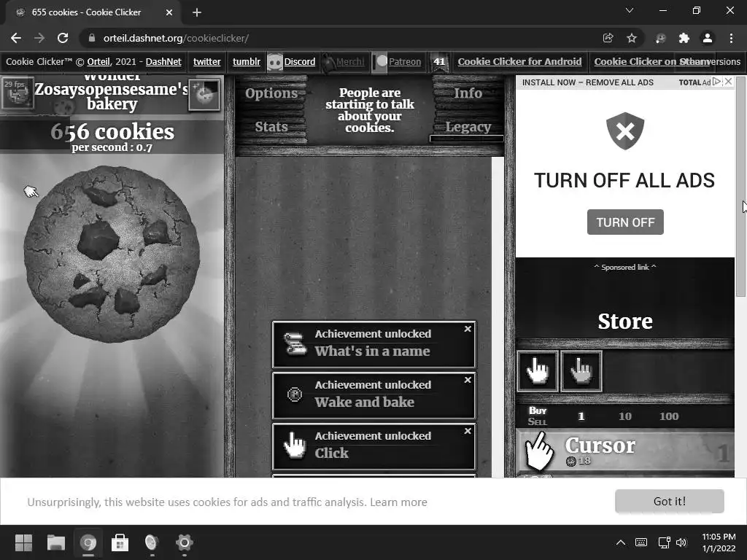Open the browser Extensions puzzle icon
Image resolution: width=747 pixels, height=560 pixels.
click(684, 38)
